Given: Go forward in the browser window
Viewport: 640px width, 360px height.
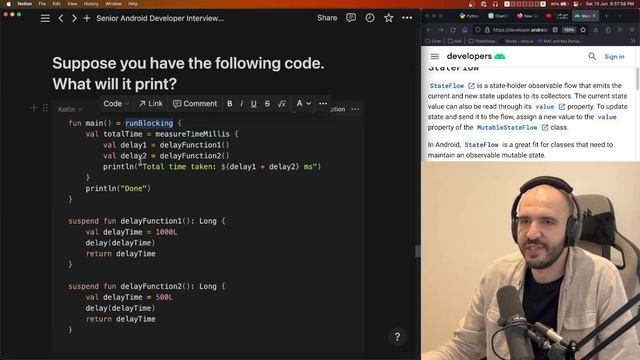Looking at the screenshot, I should pyautogui.click(x=441, y=30).
